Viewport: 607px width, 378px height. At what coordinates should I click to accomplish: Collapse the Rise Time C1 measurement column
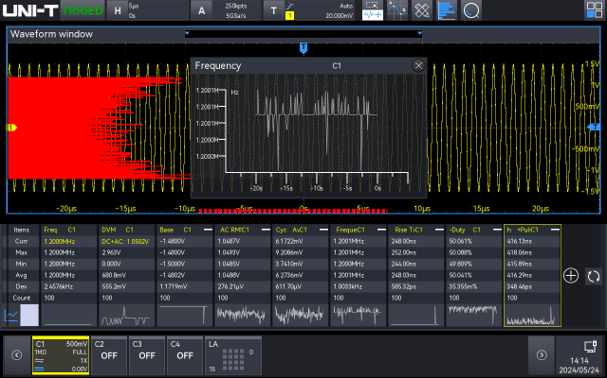[x=439, y=230]
